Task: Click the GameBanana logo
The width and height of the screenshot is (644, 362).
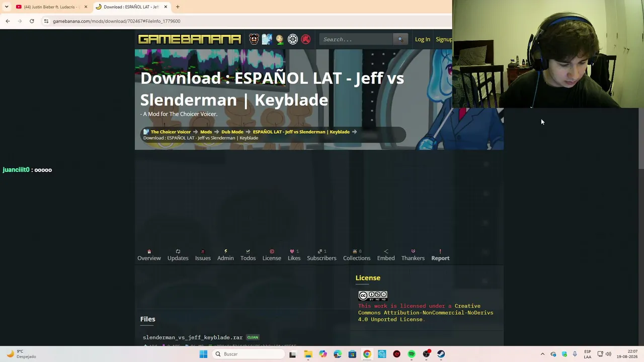Action: (x=190, y=39)
